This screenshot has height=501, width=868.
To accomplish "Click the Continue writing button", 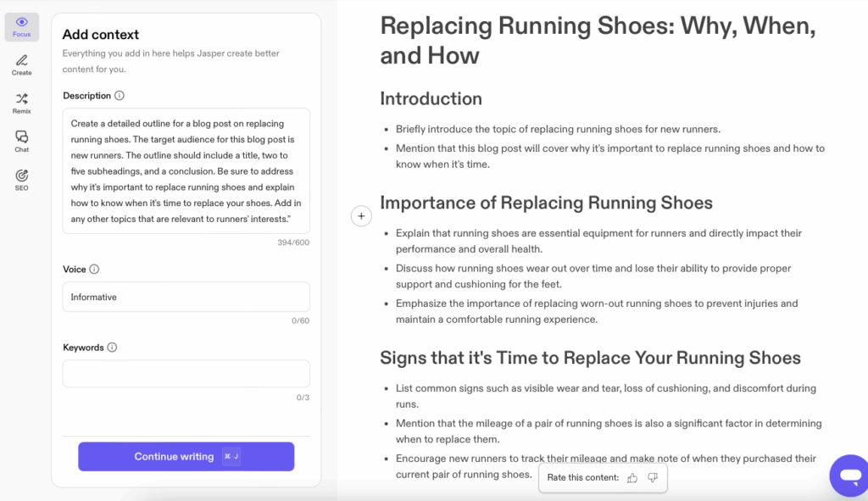I will (186, 456).
